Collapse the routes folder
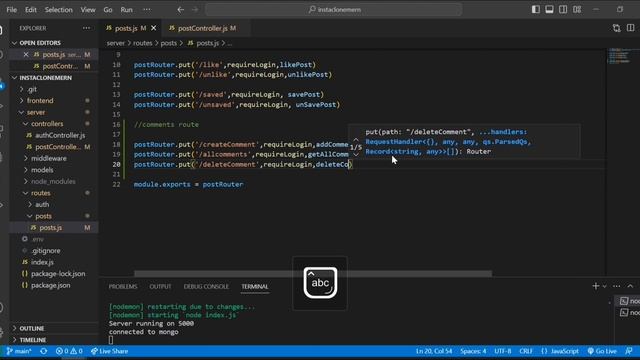Image resolution: width=640 pixels, height=360 pixels. coord(40,193)
